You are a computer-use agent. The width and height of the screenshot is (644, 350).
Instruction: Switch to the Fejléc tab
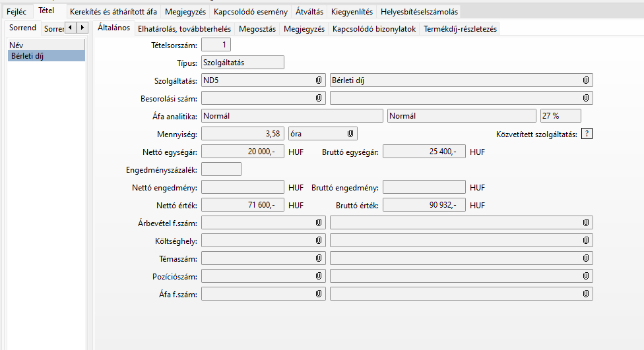(16, 12)
